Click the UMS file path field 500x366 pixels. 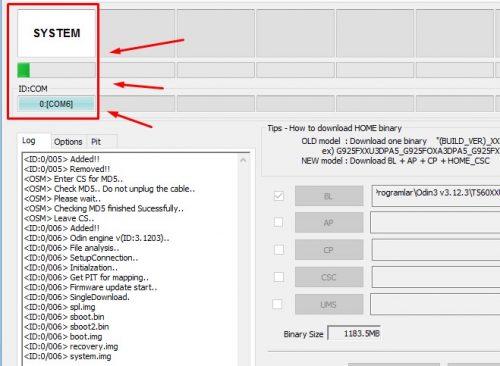pyautogui.click(x=435, y=304)
